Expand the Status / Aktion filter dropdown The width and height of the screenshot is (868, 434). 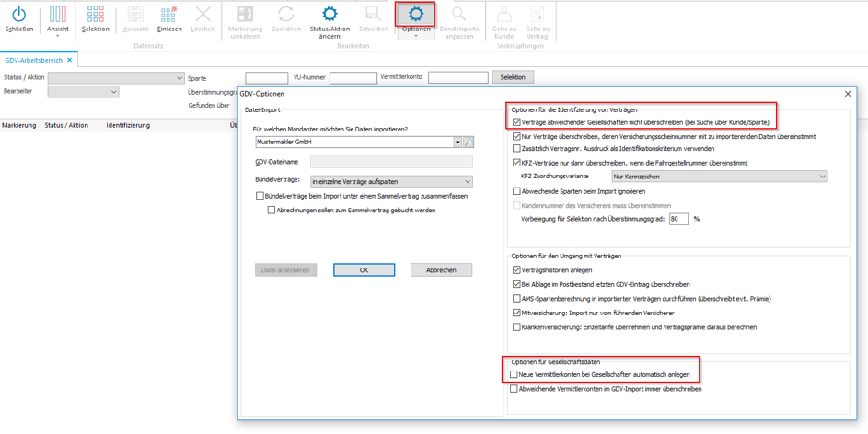(179, 78)
